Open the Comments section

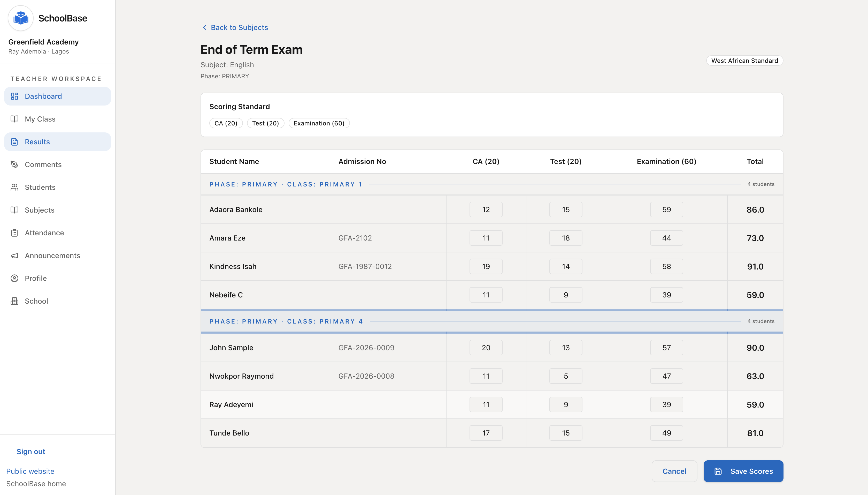57,164
